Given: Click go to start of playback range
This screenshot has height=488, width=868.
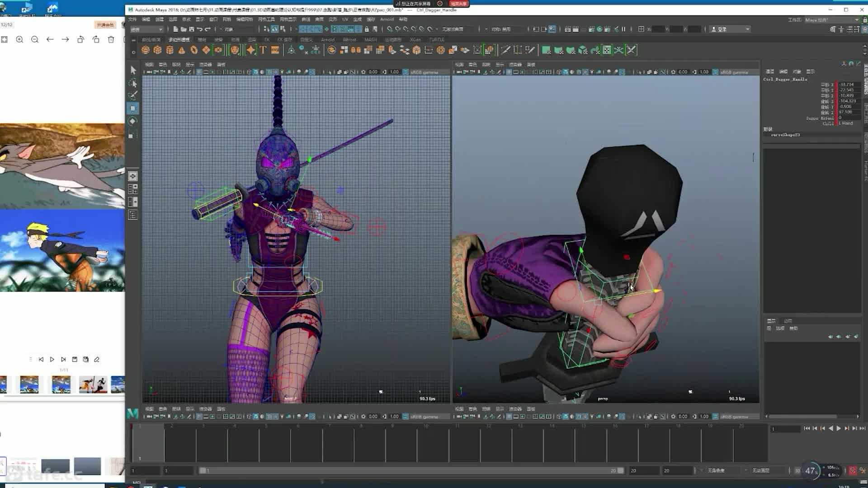Looking at the screenshot, I should 807,428.
